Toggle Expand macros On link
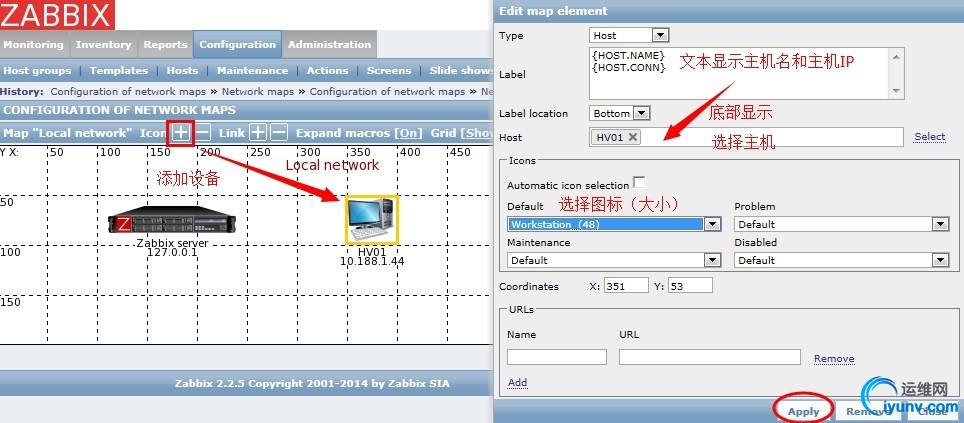 coord(409,132)
